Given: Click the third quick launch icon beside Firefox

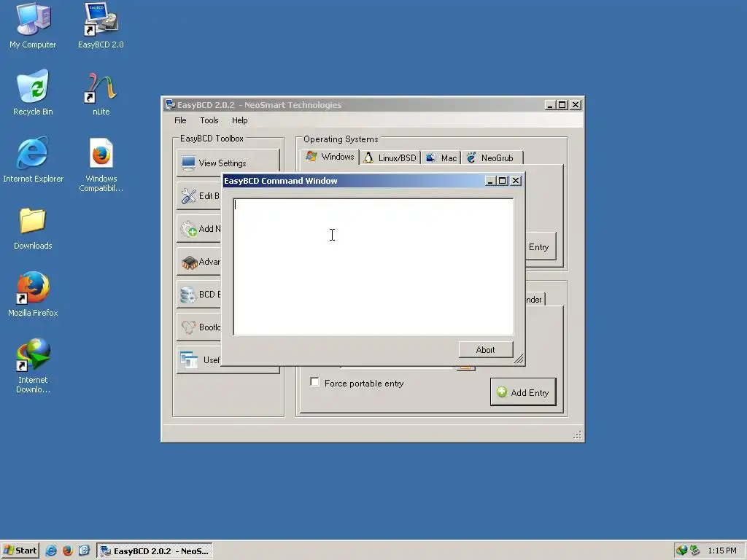Looking at the screenshot, I should tap(84, 551).
